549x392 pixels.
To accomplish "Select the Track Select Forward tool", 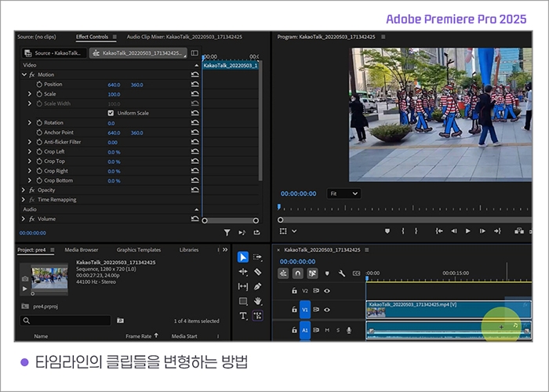I will coord(258,257).
